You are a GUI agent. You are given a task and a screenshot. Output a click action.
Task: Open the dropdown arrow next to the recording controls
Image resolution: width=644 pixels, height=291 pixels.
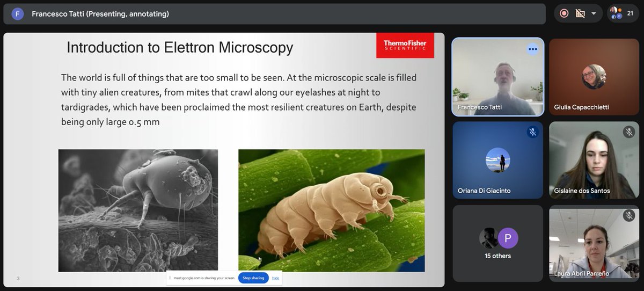pos(594,13)
